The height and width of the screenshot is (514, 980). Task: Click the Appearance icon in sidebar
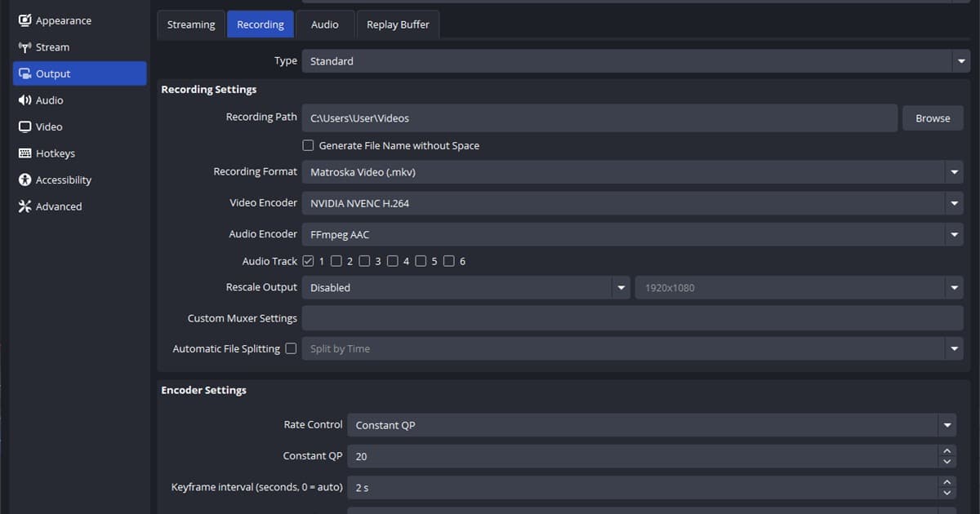click(24, 20)
